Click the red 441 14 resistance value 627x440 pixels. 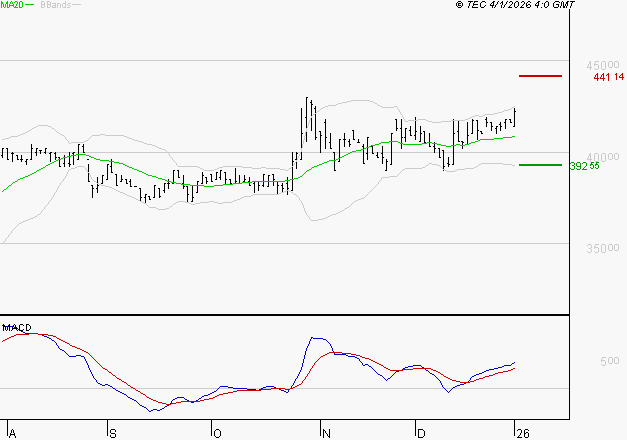(x=609, y=77)
